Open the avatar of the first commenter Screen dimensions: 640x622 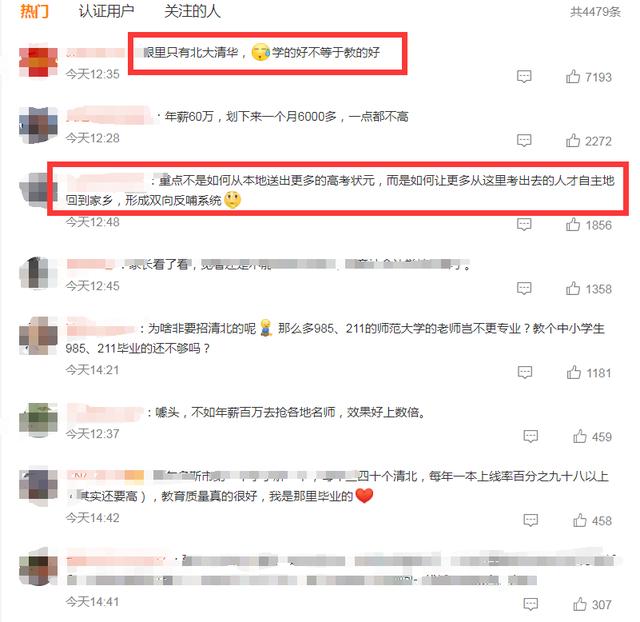point(38,61)
